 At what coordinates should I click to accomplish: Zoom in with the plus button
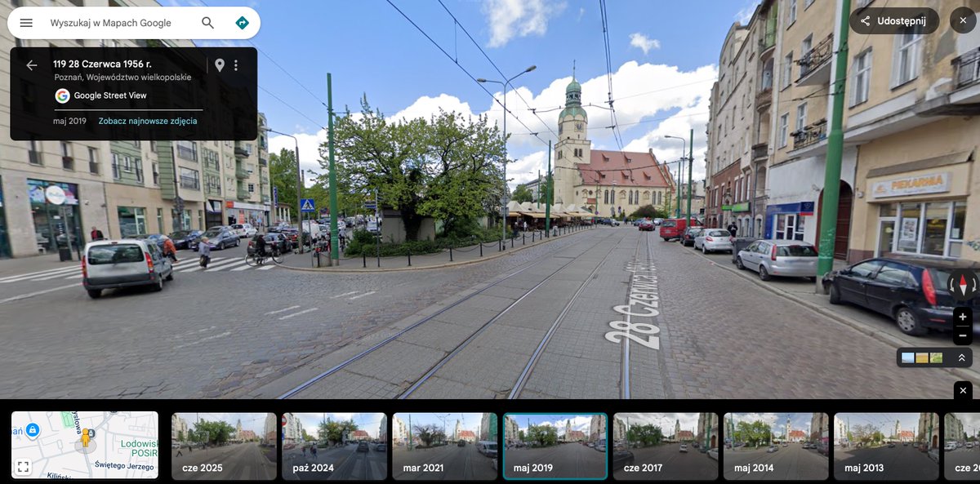tap(962, 317)
